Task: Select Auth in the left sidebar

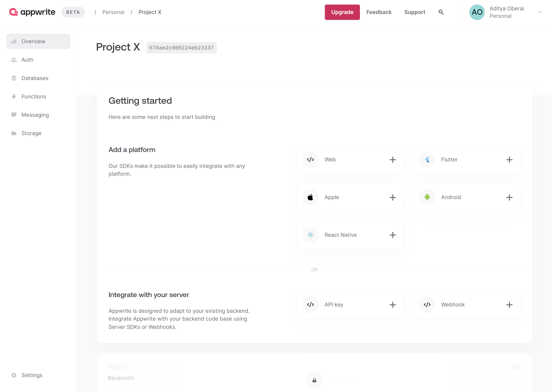Action: (27, 60)
